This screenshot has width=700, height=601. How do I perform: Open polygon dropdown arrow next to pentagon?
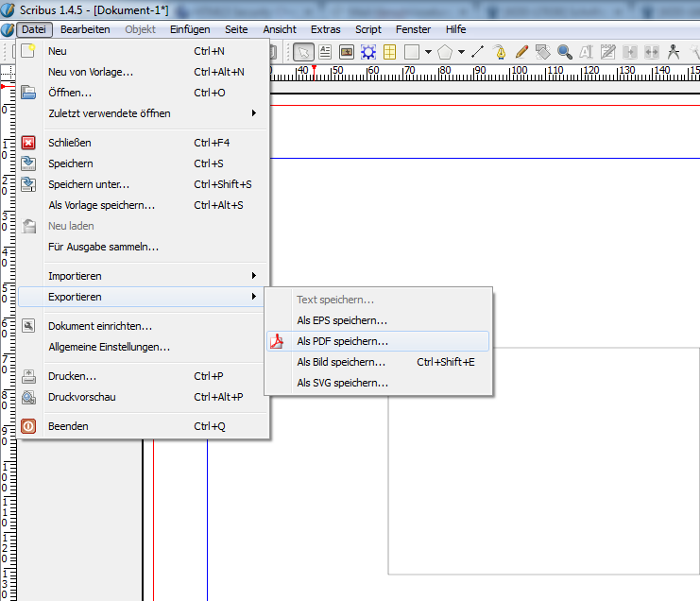click(461, 52)
